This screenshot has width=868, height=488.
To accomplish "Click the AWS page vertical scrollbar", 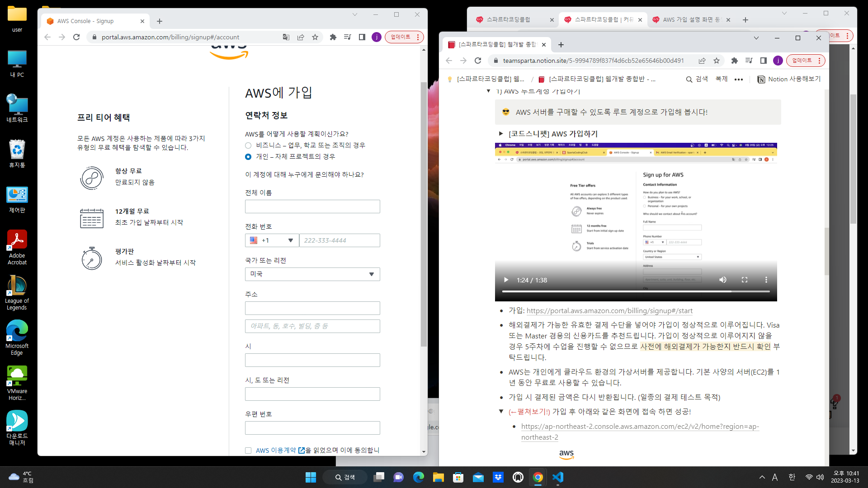I will point(424,215).
